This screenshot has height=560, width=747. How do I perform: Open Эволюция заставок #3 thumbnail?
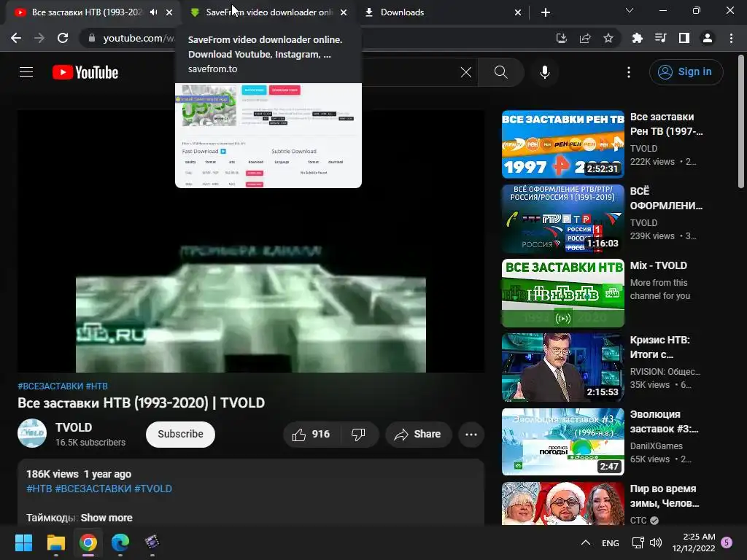(x=563, y=442)
